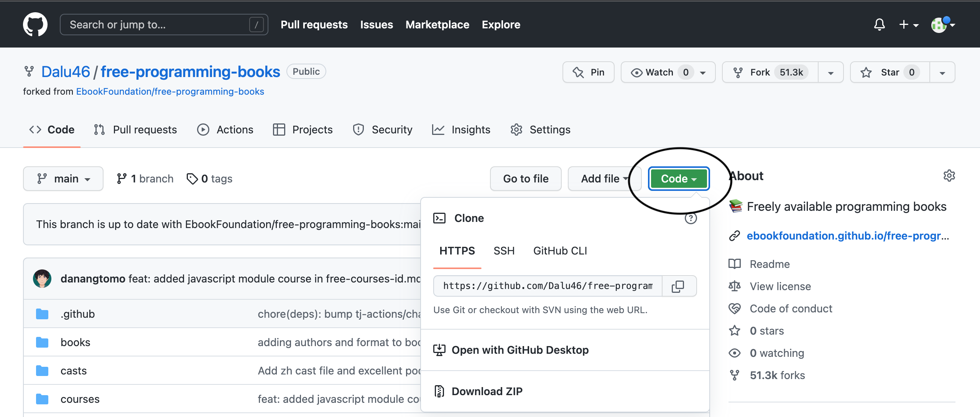This screenshot has width=980, height=417.
Task: Open the courses folder name
Action: point(80,399)
